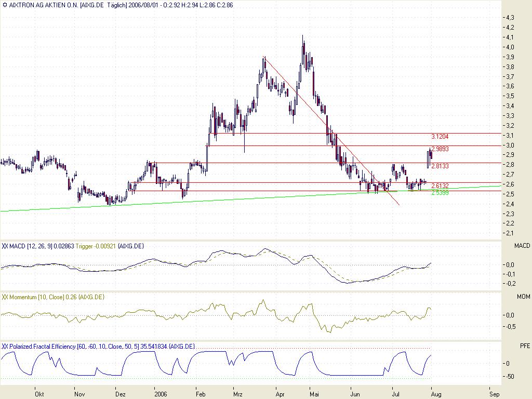Viewport: 532px width, 399px height.
Task: Click the XX icon beside Momentum [10, Close]
Action: tap(5, 297)
